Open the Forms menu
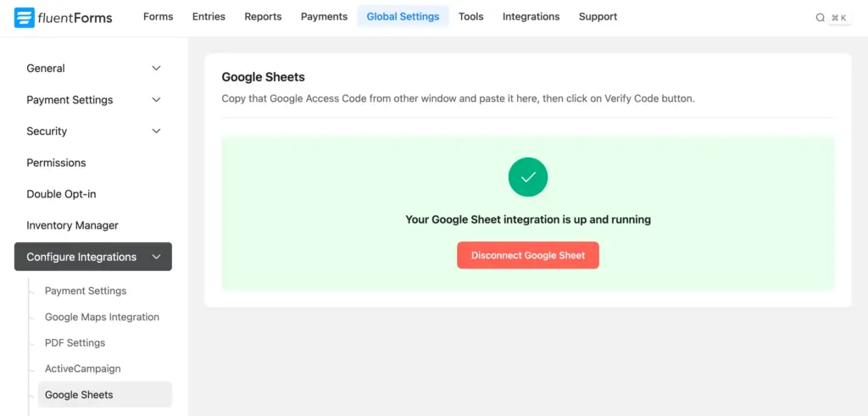The image size is (868, 416). pos(159,17)
